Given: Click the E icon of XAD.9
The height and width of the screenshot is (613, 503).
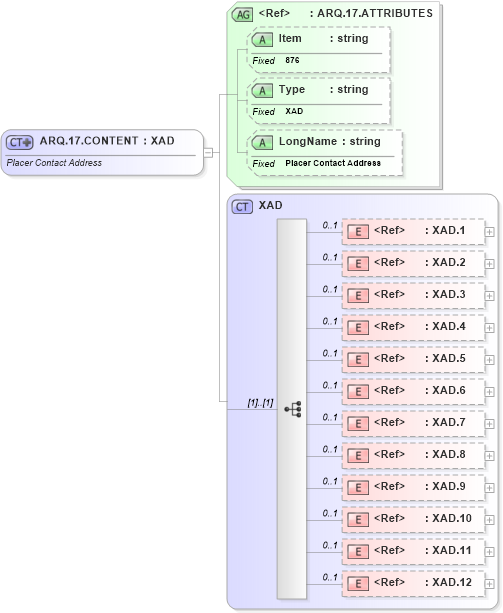Looking at the screenshot, I should (x=358, y=488).
